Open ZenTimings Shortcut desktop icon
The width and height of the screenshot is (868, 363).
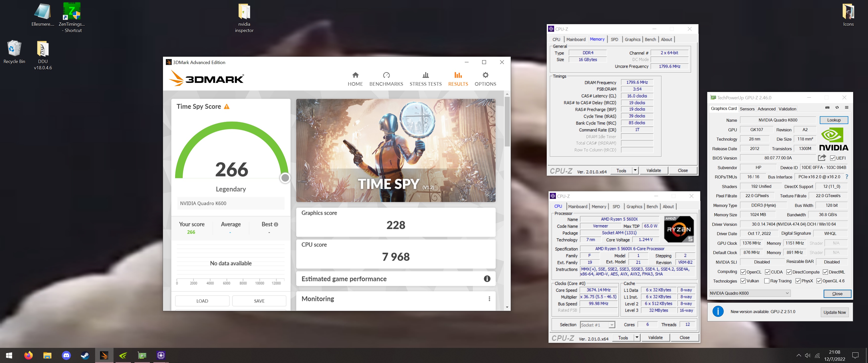[x=72, y=17]
